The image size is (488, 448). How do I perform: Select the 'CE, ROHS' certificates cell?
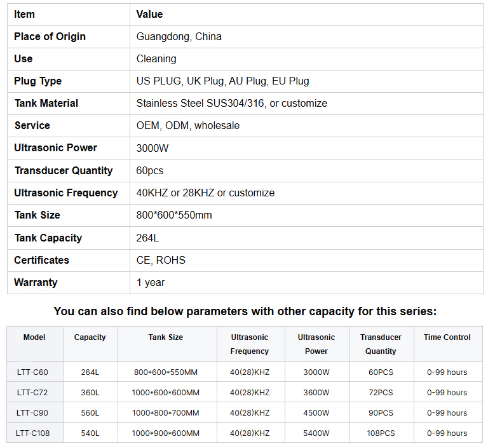tap(306, 261)
